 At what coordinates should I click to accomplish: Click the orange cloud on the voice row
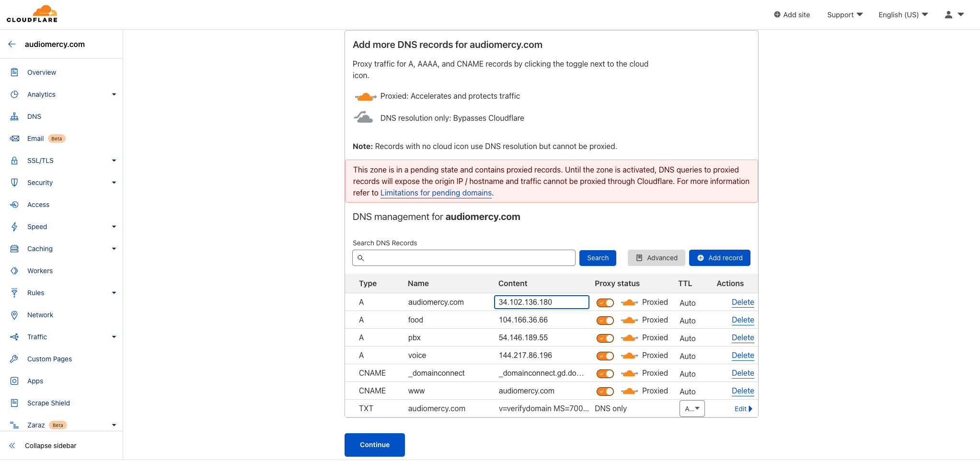coord(629,356)
